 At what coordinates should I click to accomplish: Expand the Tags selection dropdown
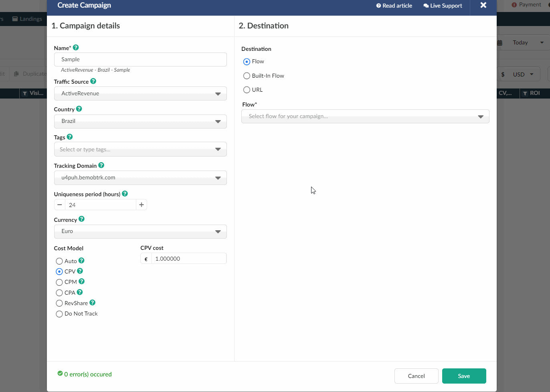[140, 149]
